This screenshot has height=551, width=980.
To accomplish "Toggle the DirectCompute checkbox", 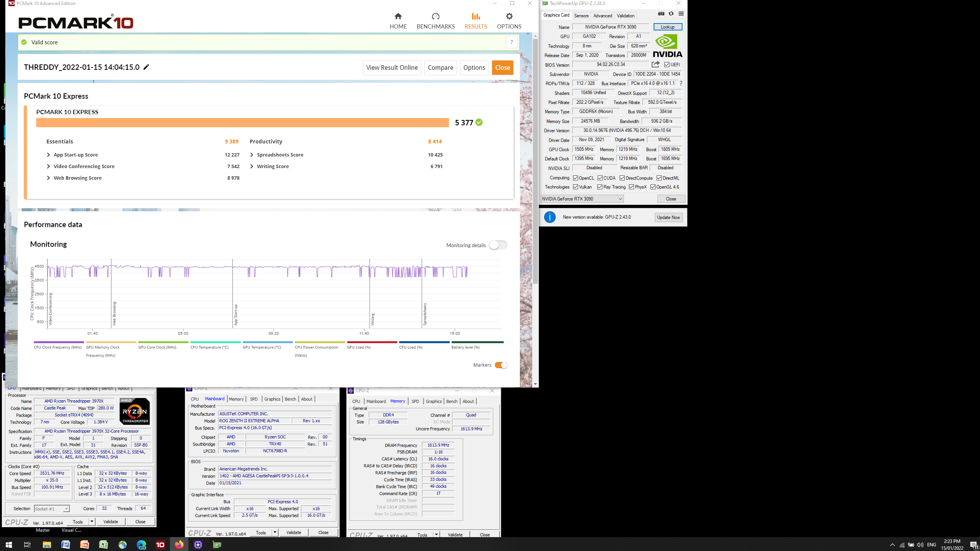I will click(x=622, y=178).
